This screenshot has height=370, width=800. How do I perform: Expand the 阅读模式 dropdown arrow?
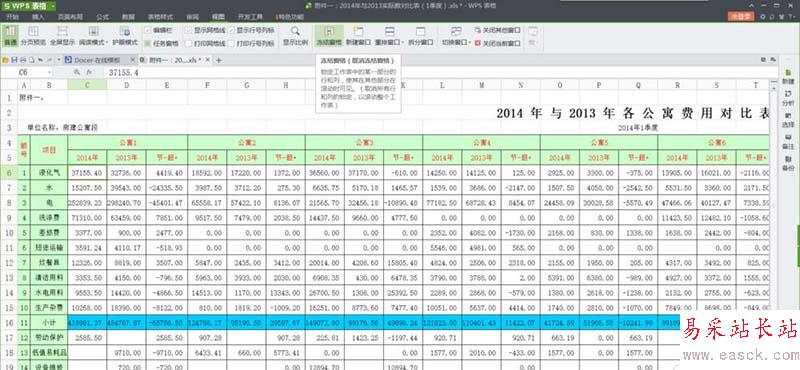pyautogui.click(x=107, y=43)
